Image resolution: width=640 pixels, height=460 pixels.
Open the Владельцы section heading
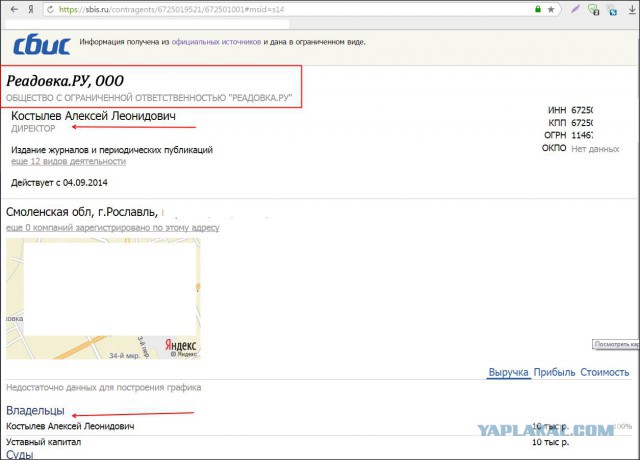click(35, 411)
